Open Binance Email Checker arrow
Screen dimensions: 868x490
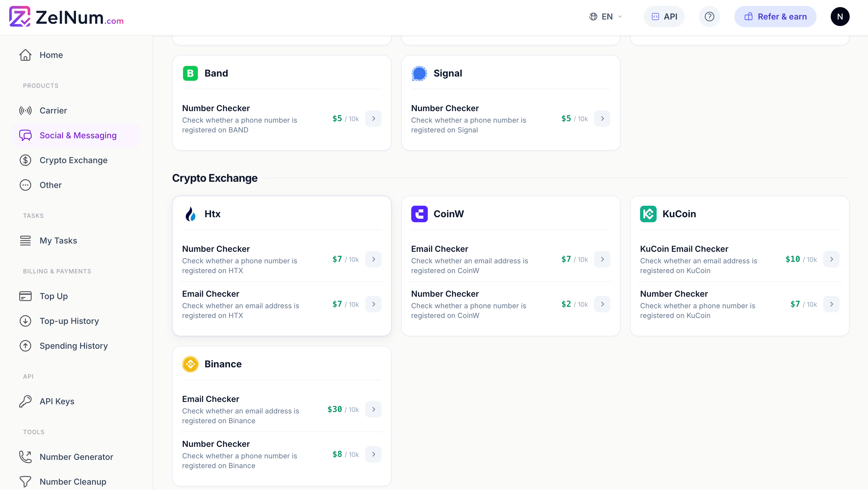(x=373, y=409)
